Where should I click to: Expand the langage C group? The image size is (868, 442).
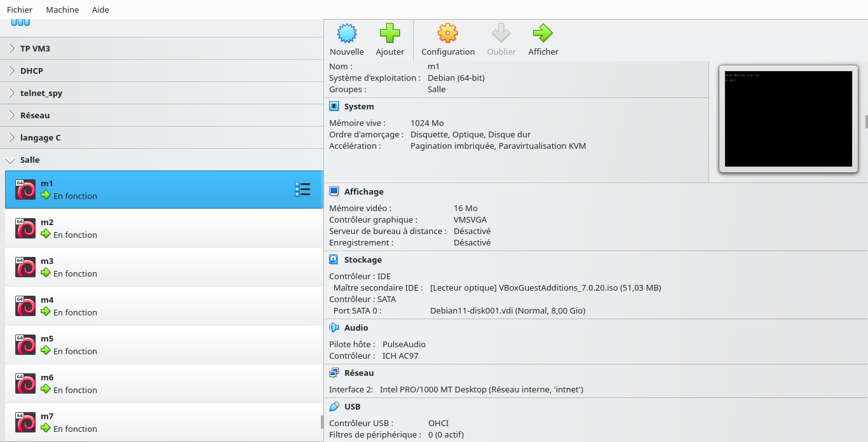(x=11, y=137)
